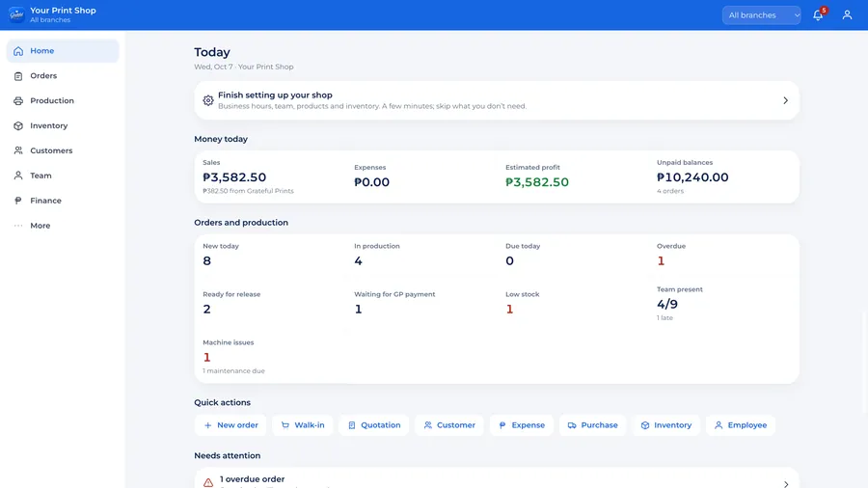The width and height of the screenshot is (868, 488).
Task: Click the Low stock count in red
Action: tap(509, 309)
